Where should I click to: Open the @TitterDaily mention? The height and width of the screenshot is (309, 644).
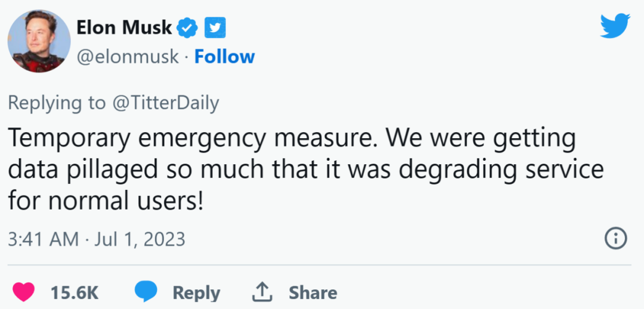click(x=165, y=103)
